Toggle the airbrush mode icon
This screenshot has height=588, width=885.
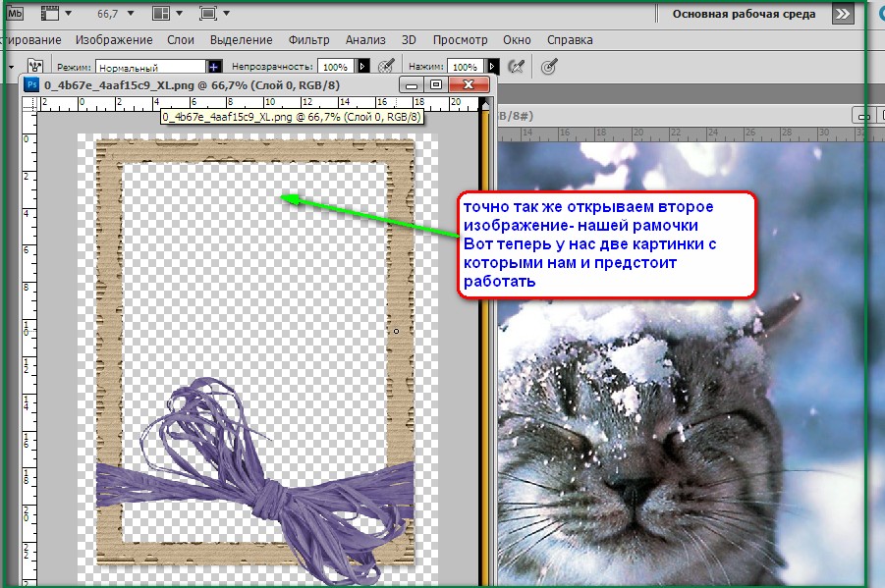(515, 66)
